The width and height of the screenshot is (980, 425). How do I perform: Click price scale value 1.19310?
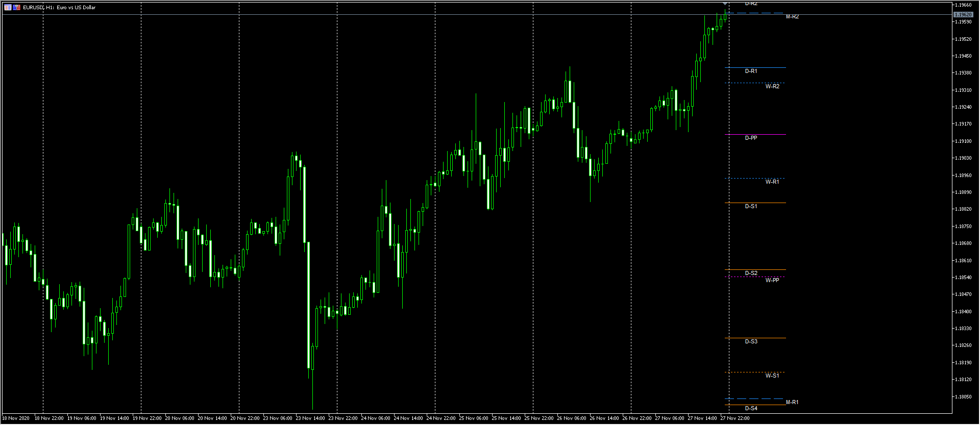[x=963, y=90]
